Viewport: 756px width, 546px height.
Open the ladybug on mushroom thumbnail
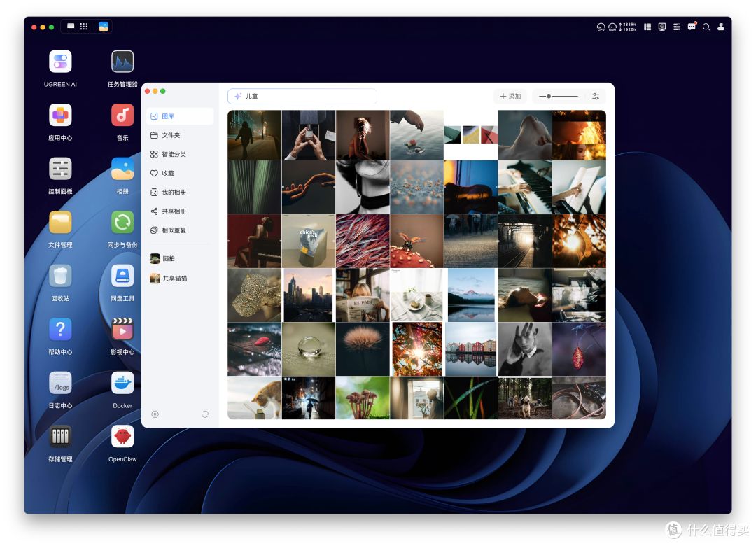point(417,241)
